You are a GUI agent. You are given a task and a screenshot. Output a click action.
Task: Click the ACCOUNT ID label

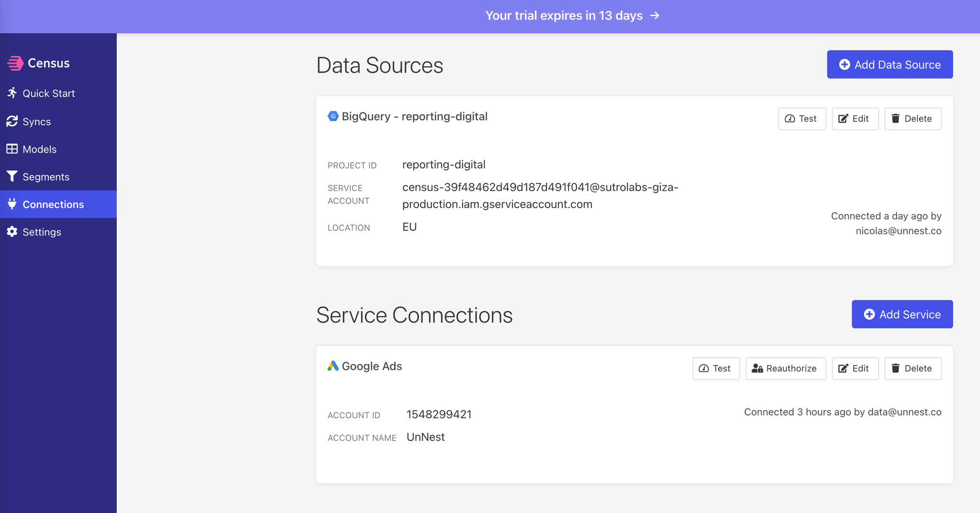(x=354, y=415)
